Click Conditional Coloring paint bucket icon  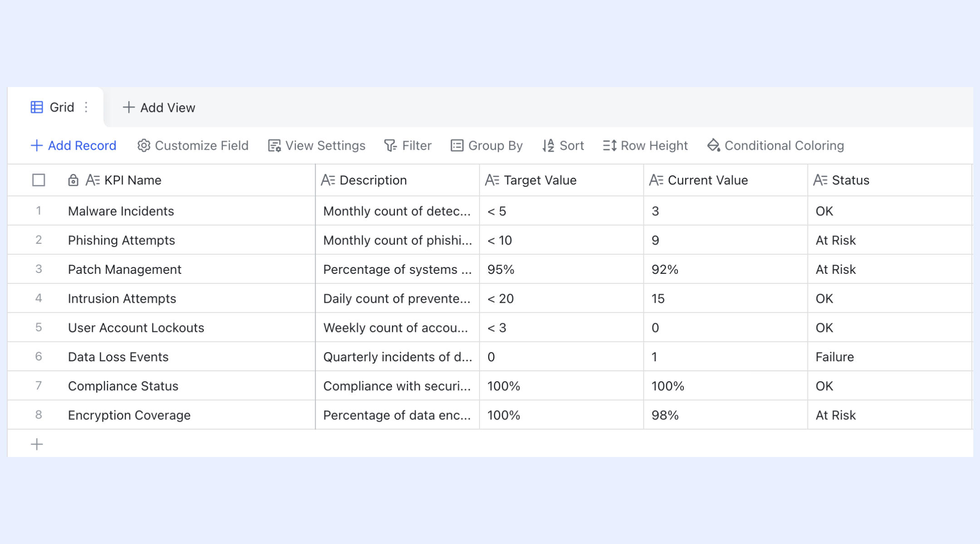pyautogui.click(x=714, y=146)
